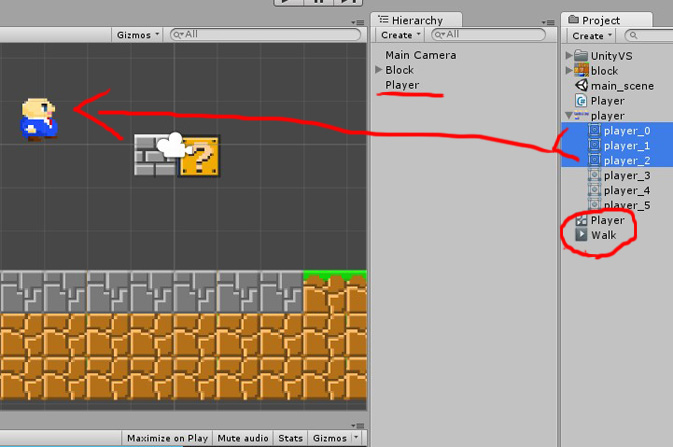Select the Walk animation label
This screenshot has height=447, width=673.
(x=603, y=235)
